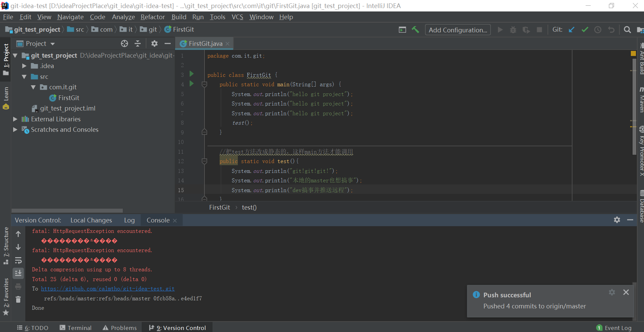Image resolution: width=644 pixels, height=332 pixels.
Task: Click the Debug bug icon in the toolbar
Action: click(x=513, y=30)
